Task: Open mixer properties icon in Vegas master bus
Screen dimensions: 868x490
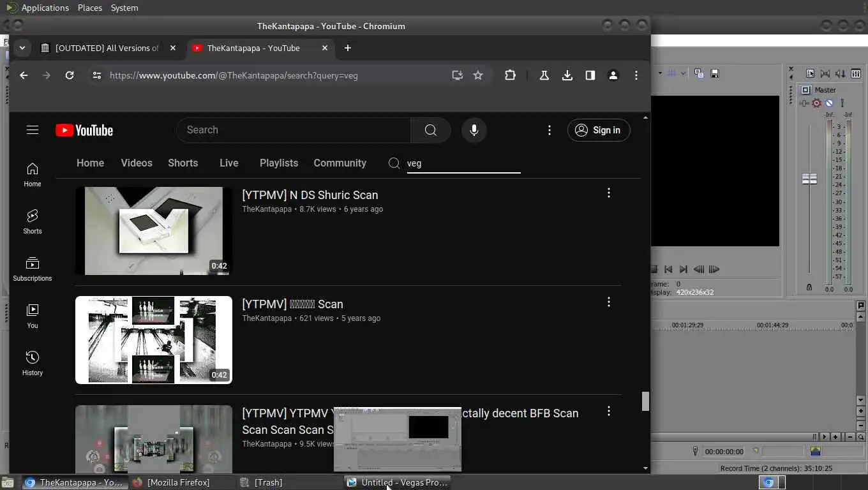Action: pyautogui.click(x=810, y=73)
